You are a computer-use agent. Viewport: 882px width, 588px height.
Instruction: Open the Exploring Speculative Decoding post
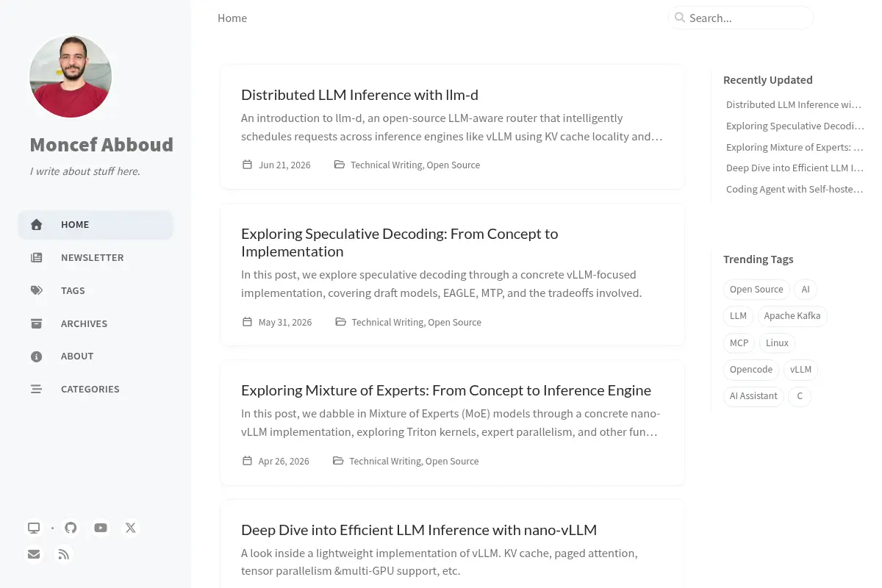399,243
